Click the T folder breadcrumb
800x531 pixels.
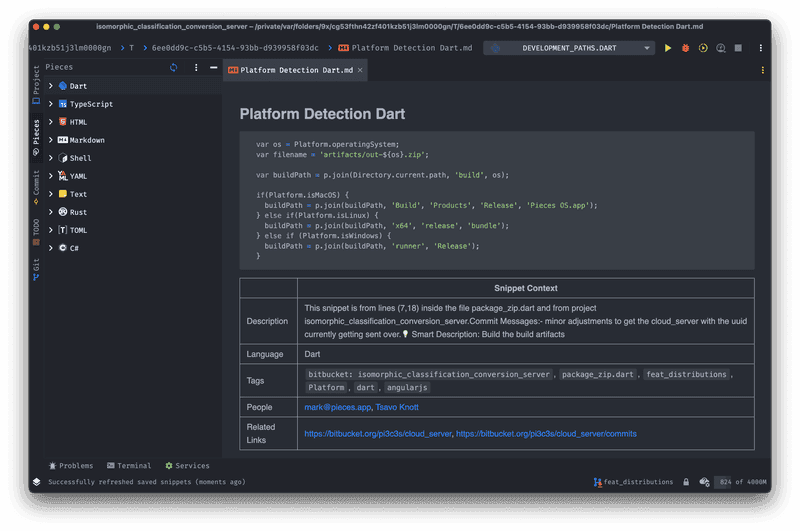coord(131,48)
